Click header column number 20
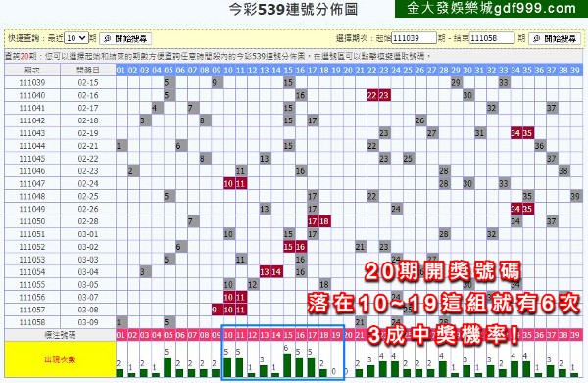This screenshot has width=588, height=383. (x=348, y=71)
